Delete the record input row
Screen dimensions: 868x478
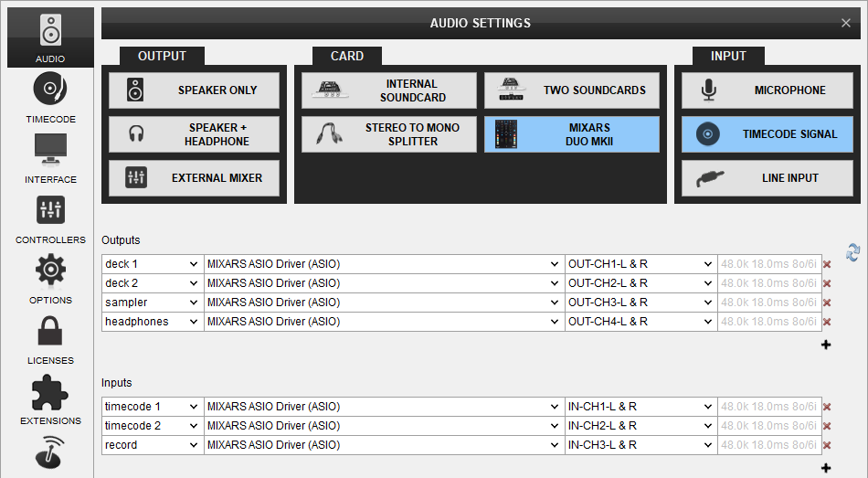coord(827,446)
